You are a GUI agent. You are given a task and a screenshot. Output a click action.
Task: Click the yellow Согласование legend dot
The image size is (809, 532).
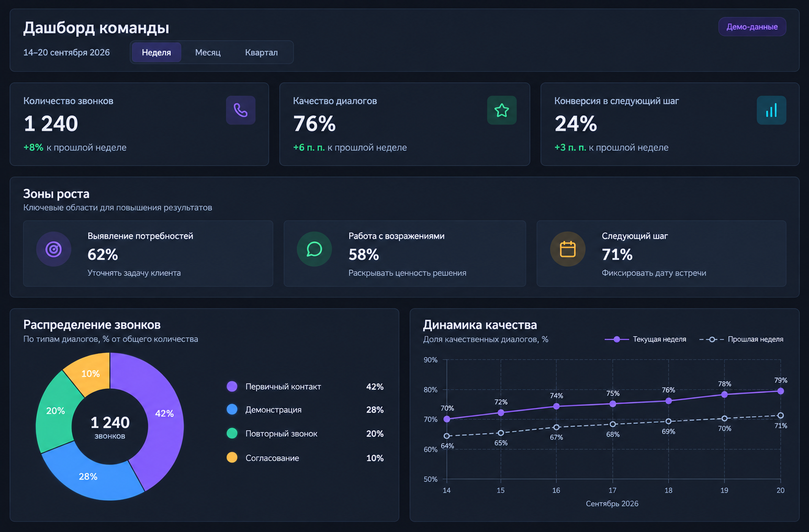click(x=232, y=458)
